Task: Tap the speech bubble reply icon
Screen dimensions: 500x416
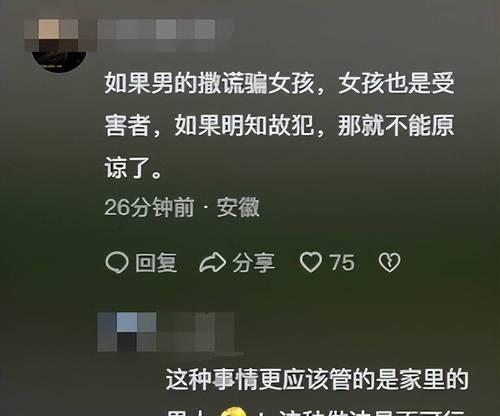Action: pyautogui.click(x=117, y=262)
